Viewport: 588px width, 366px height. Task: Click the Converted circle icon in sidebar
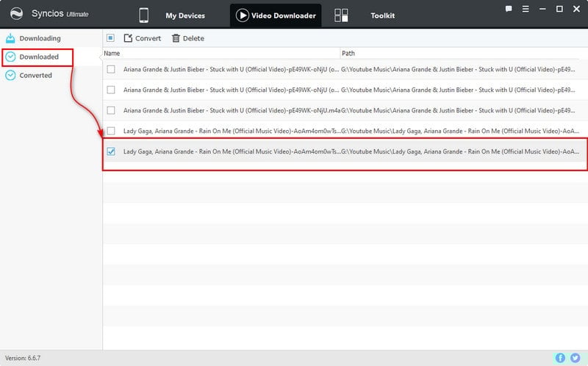[x=10, y=75]
